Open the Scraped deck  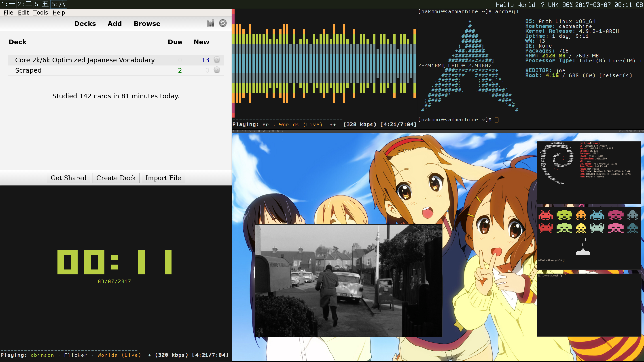pos(28,70)
